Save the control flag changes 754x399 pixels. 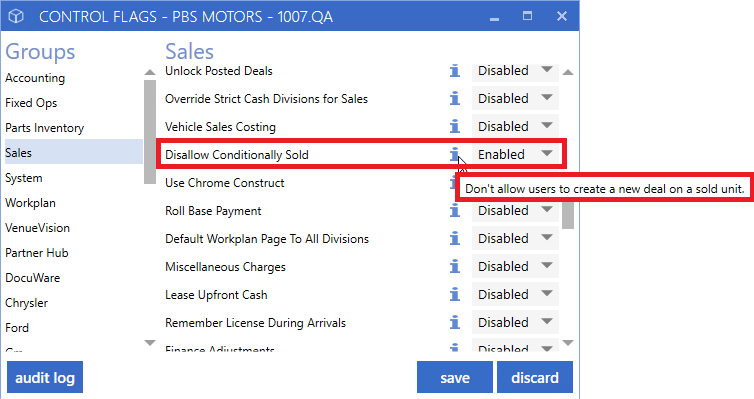[454, 377]
